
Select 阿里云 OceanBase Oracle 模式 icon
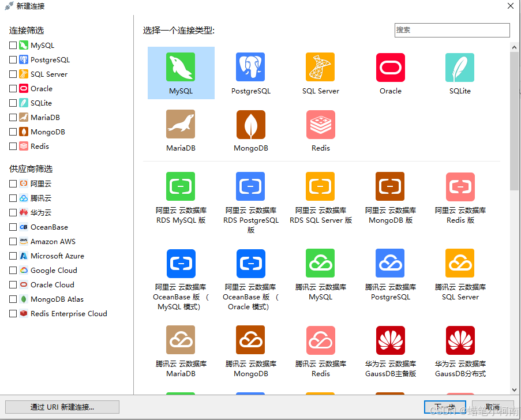pos(251,264)
